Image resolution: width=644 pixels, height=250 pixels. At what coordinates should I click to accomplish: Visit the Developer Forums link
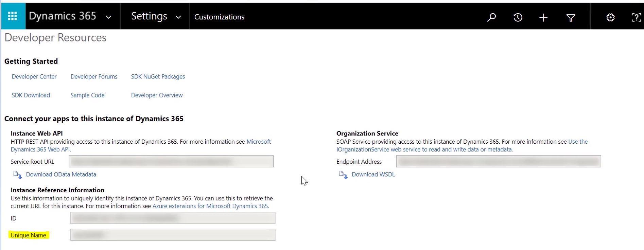94,77
